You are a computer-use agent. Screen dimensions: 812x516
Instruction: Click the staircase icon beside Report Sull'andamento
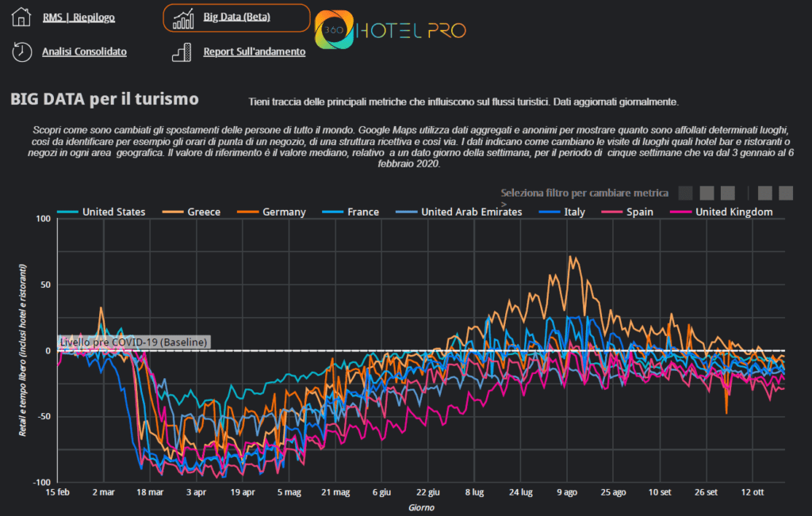coord(182,52)
